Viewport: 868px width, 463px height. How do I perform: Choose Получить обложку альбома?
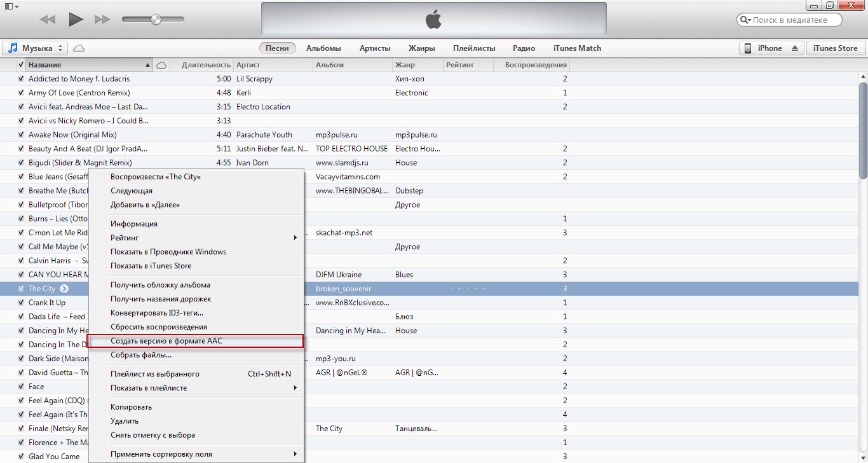(x=196, y=285)
